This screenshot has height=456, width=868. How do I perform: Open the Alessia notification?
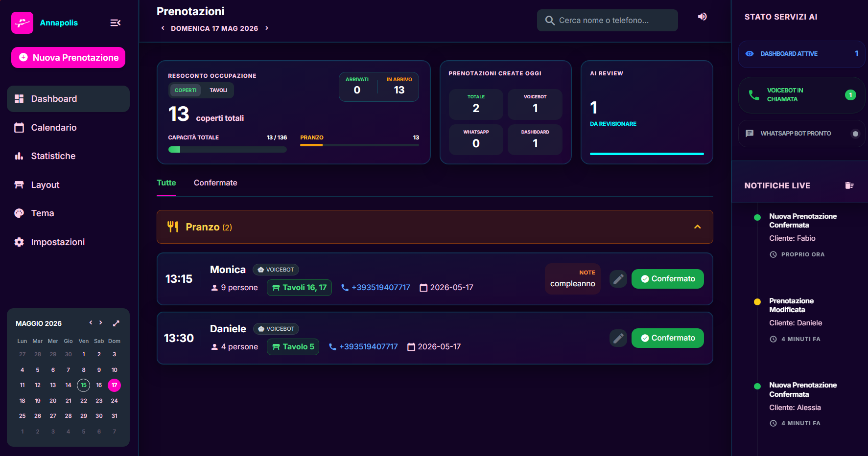point(803,404)
